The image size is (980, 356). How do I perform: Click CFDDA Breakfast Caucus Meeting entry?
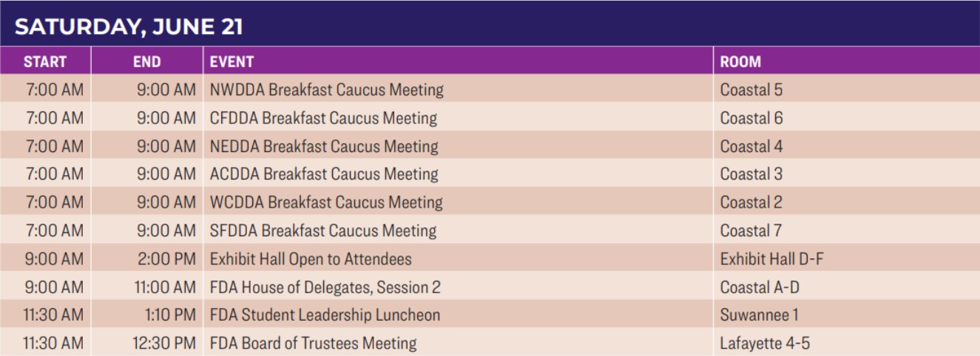(x=323, y=118)
